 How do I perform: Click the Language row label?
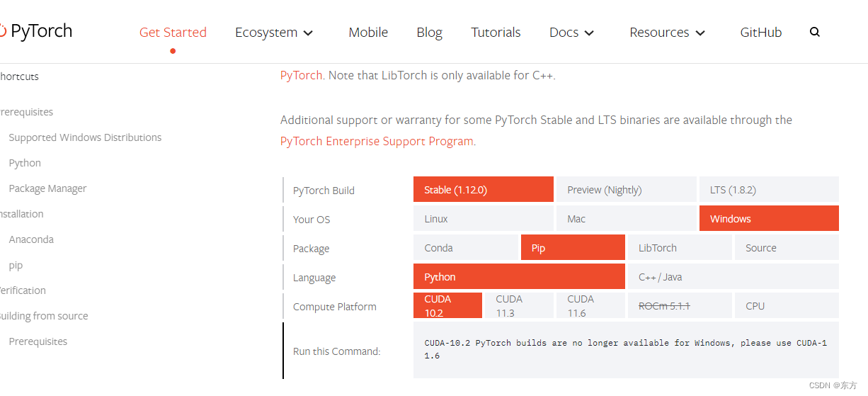[314, 278]
